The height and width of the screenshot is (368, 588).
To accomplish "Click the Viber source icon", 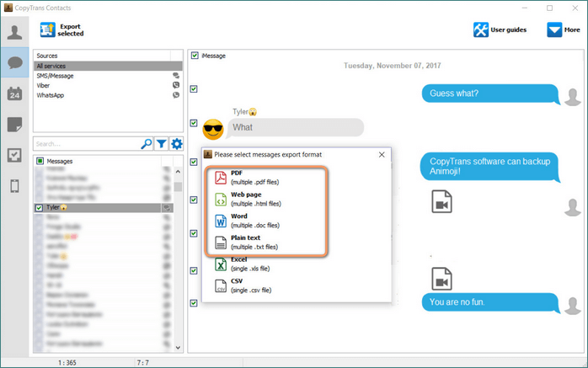I will [176, 85].
